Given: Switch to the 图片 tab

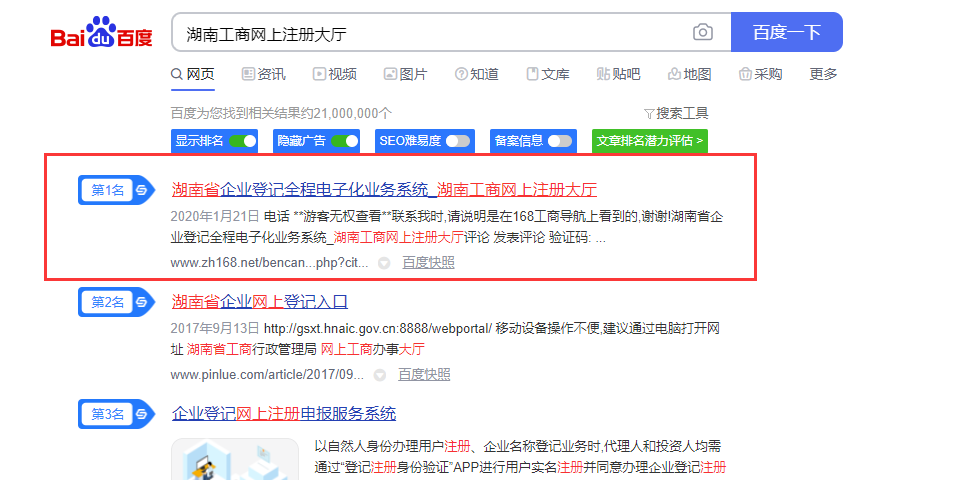Looking at the screenshot, I should pos(405,74).
